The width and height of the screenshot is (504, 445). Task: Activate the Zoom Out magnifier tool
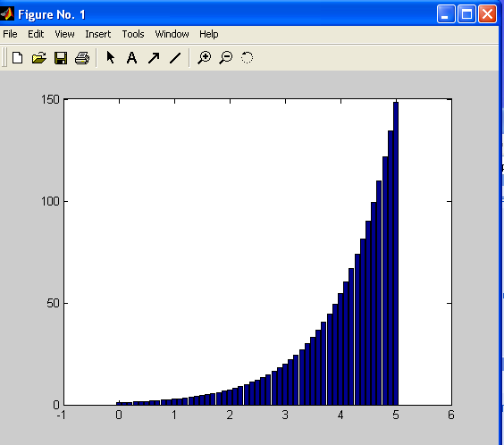tap(226, 58)
